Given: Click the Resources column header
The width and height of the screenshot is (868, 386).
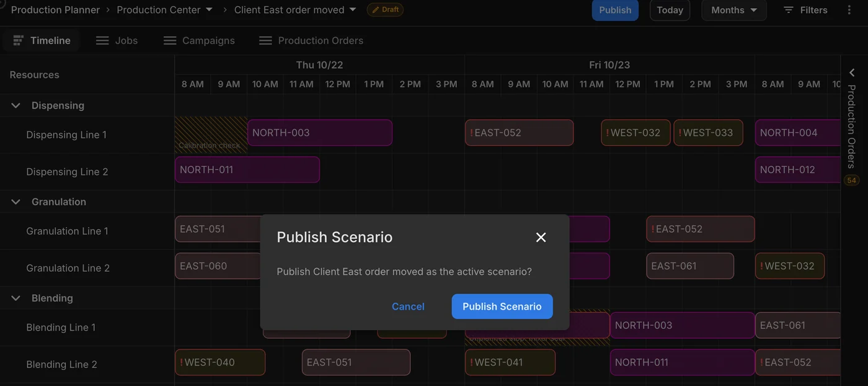Looking at the screenshot, I should [x=35, y=74].
